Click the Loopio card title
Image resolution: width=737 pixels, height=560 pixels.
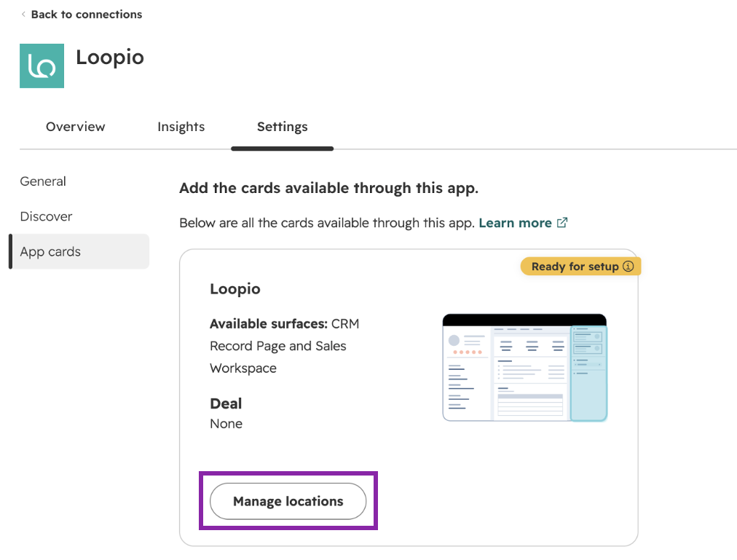pos(235,288)
